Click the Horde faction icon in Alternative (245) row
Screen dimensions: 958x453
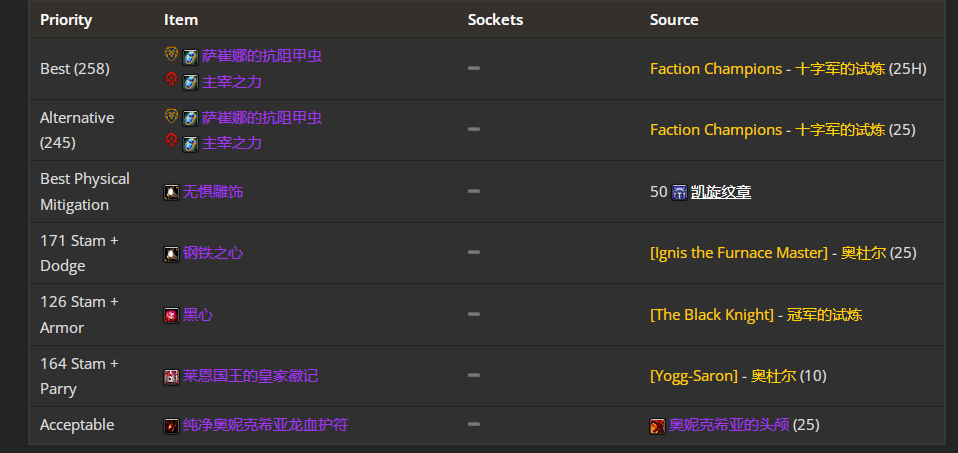click(171, 142)
